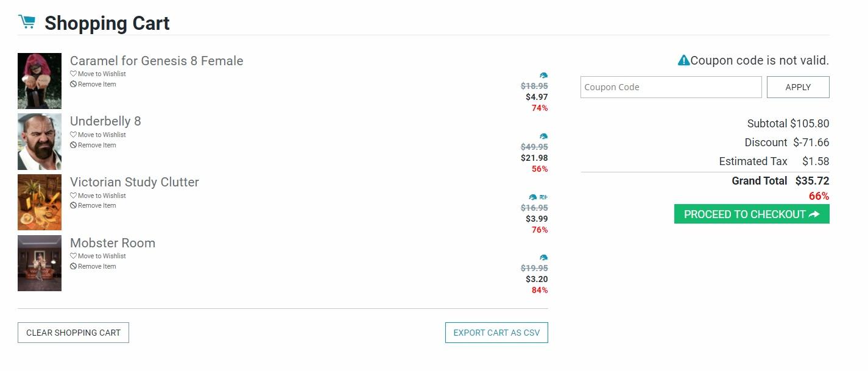Clear the shopping cart
This screenshot has height=371, width=868.
click(x=73, y=333)
